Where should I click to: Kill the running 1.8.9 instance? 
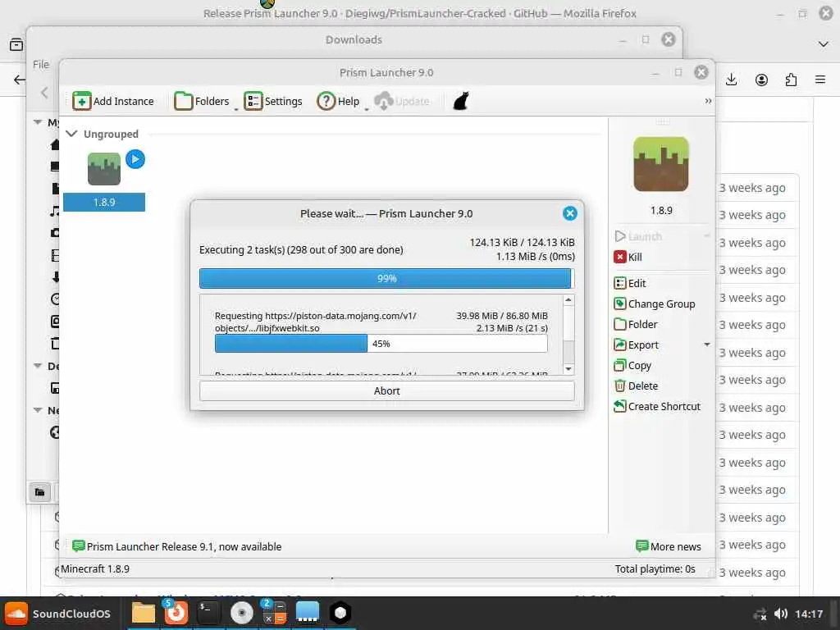[x=628, y=257]
